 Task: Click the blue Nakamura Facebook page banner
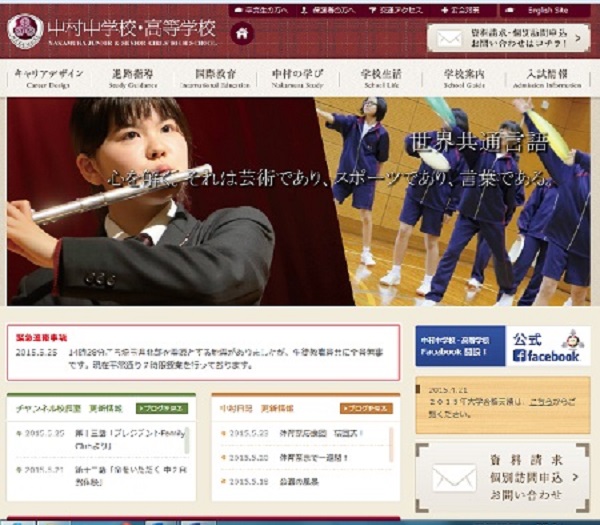[x=460, y=347]
